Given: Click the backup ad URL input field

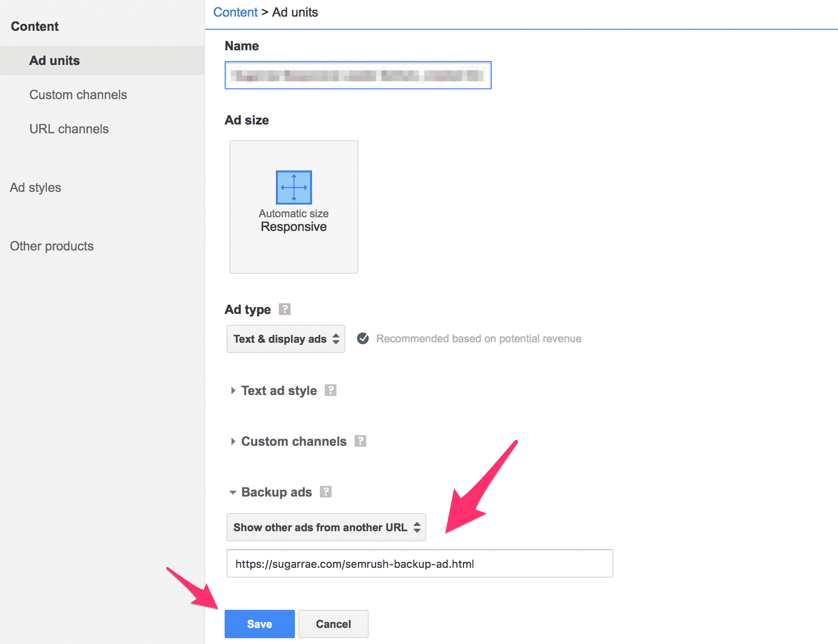Looking at the screenshot, I should [x=419, y=564].
